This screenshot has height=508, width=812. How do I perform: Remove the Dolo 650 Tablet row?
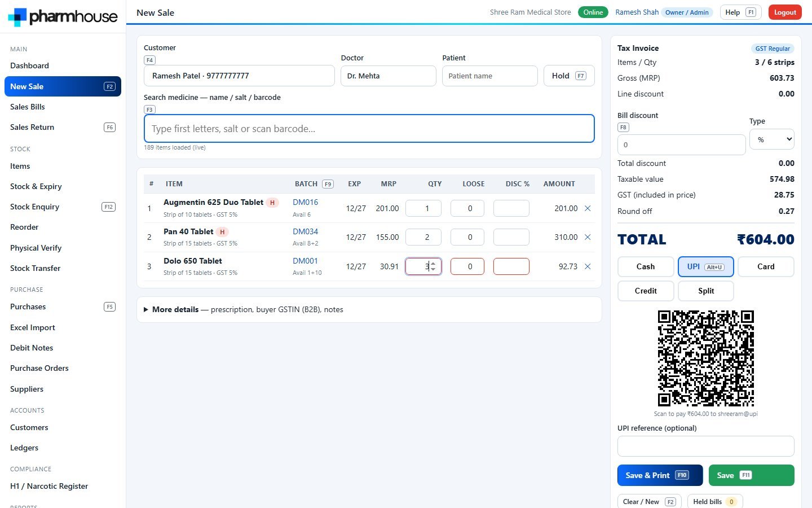pos(588,266)
